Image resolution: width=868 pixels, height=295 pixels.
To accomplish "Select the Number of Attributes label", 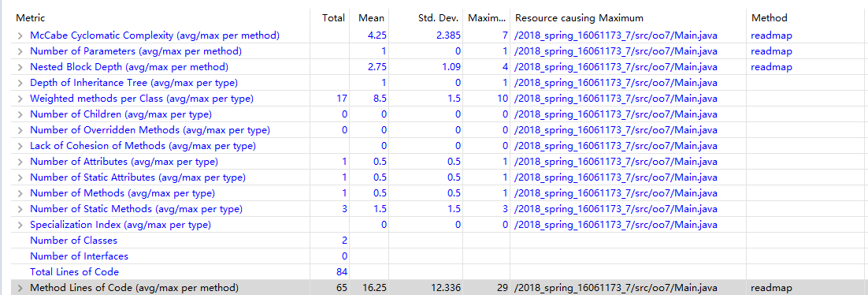I will coord(124,162).
